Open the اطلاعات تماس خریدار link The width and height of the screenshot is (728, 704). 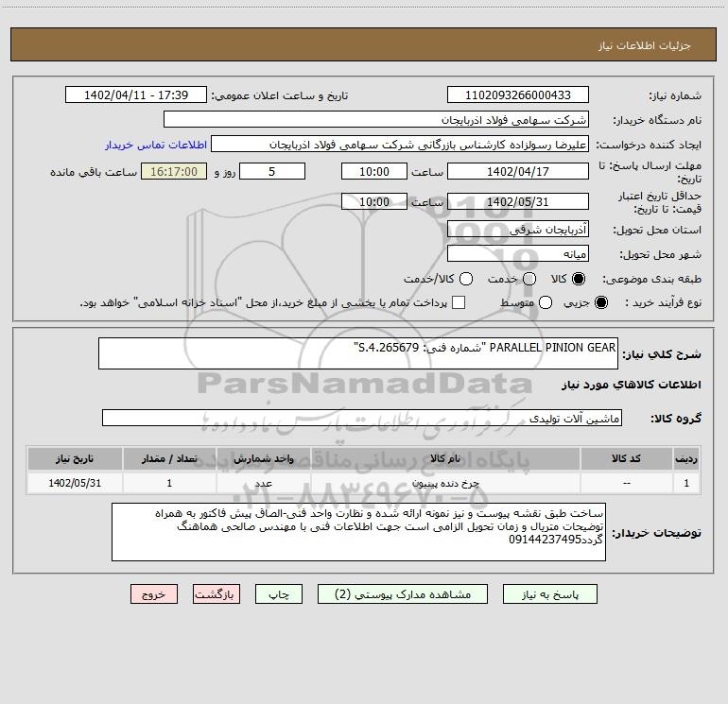click(156, 145)
